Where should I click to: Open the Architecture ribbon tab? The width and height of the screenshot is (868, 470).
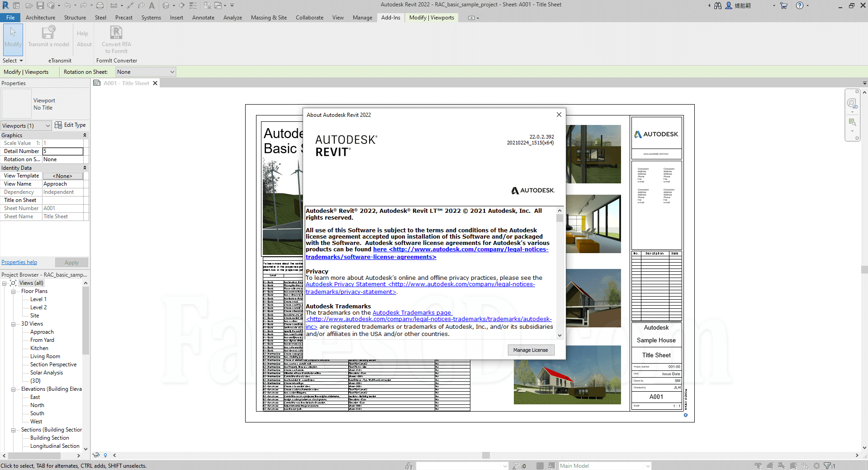tap(40, 18)
